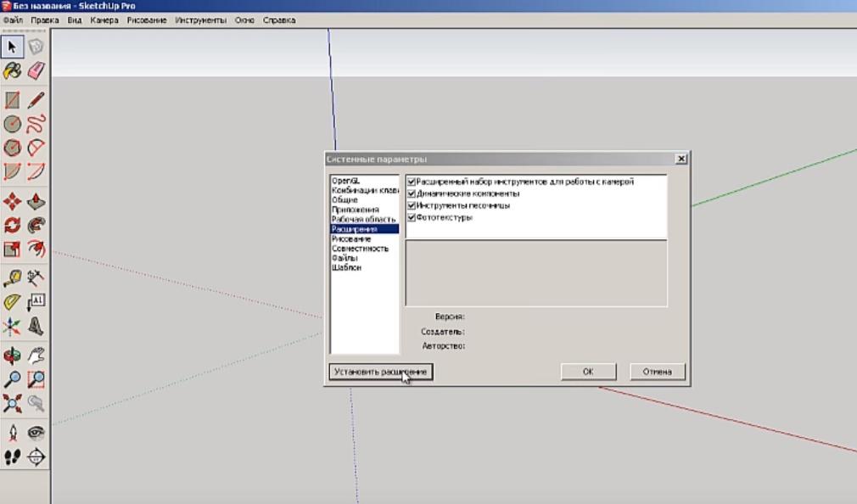Open the Камера menu

[104, 20]
